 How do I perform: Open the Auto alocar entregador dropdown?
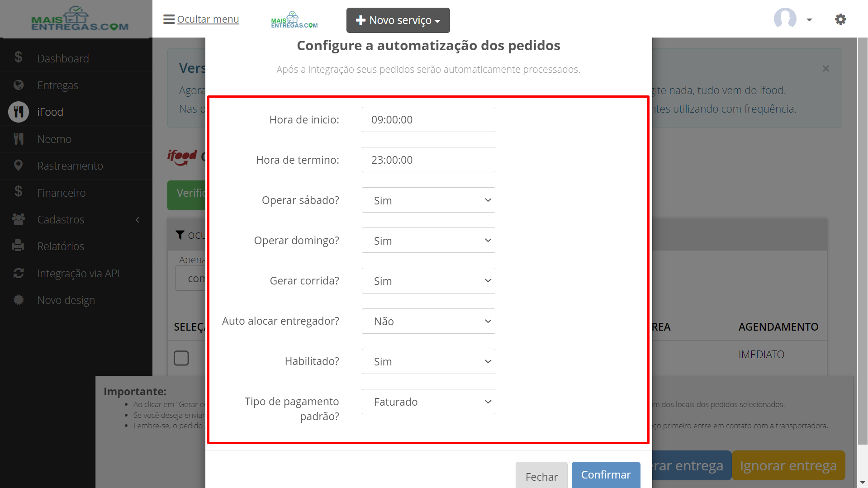coord(428,321)
